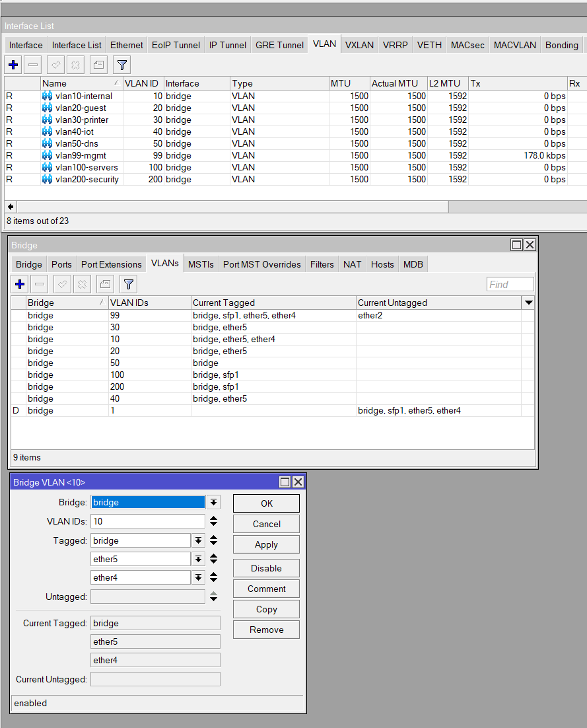
Task: Click Interface List horizontal scrollbar track
Action: pos(518,207)
